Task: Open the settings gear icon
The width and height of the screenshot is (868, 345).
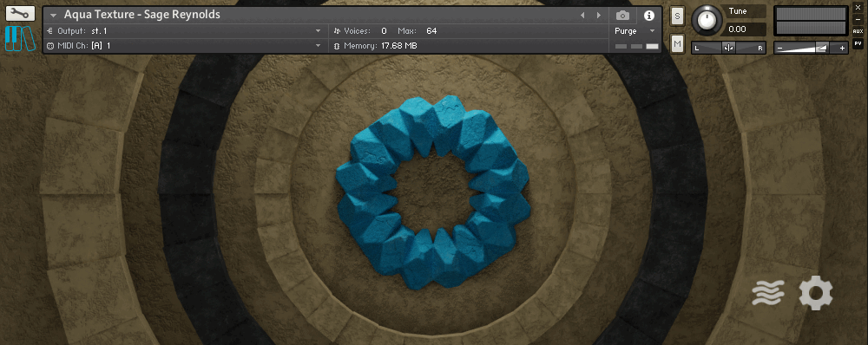Action: coord(816,293)
